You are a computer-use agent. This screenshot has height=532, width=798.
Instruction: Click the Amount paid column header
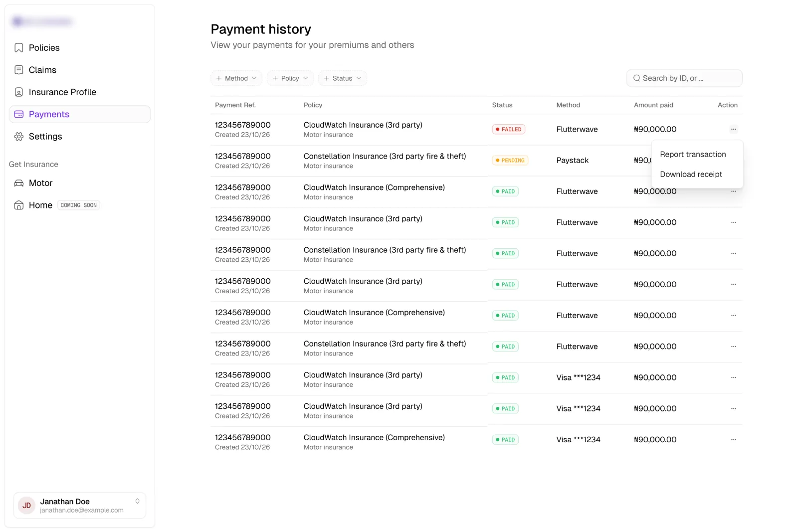[x=653, y=105]
